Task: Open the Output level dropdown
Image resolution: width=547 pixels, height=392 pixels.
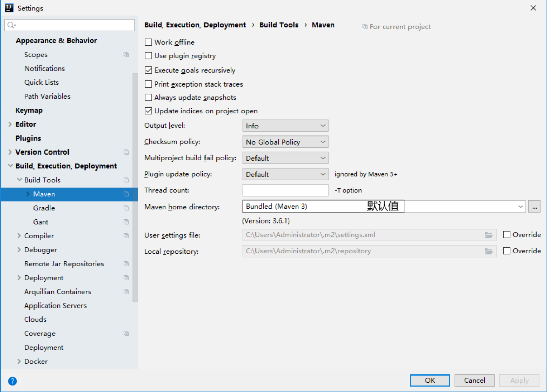Action: point(285,126)
